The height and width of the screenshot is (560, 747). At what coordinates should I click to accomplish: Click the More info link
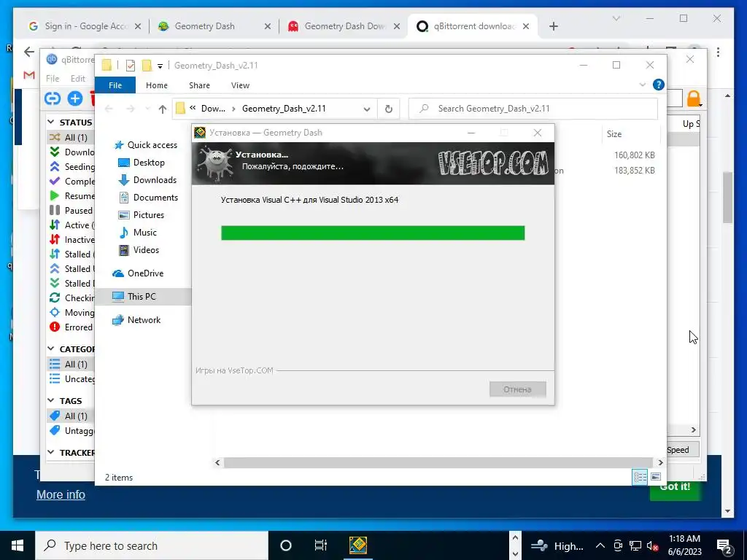pos(61,495)
